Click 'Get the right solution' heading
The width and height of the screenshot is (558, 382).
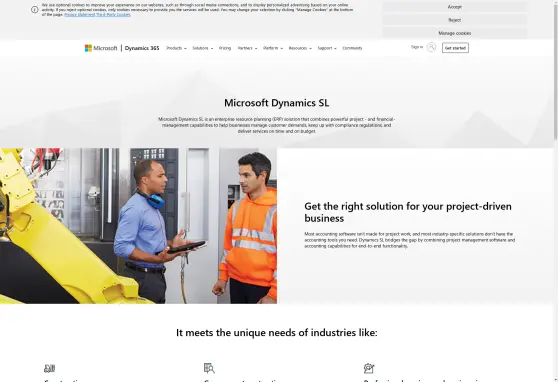point(408,212)
